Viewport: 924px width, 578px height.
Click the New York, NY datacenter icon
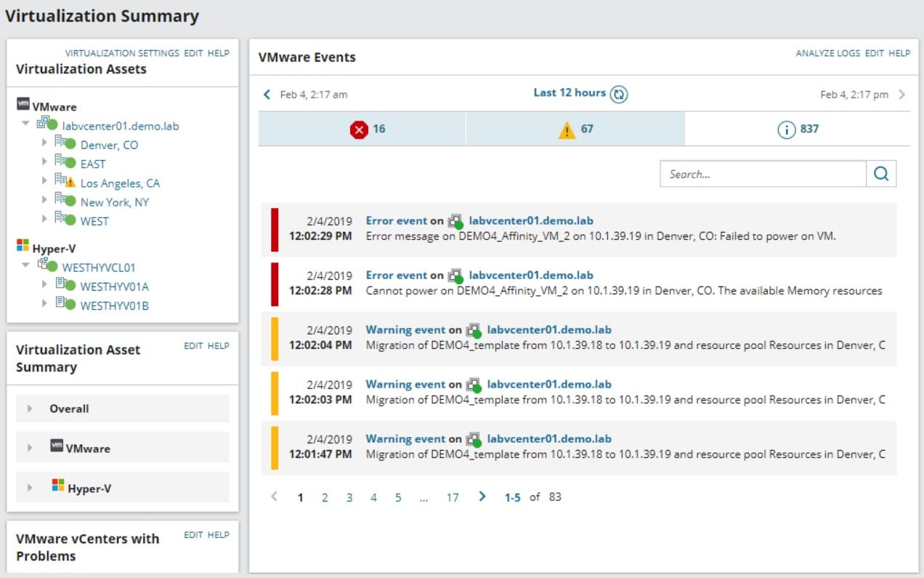[65, 200]
